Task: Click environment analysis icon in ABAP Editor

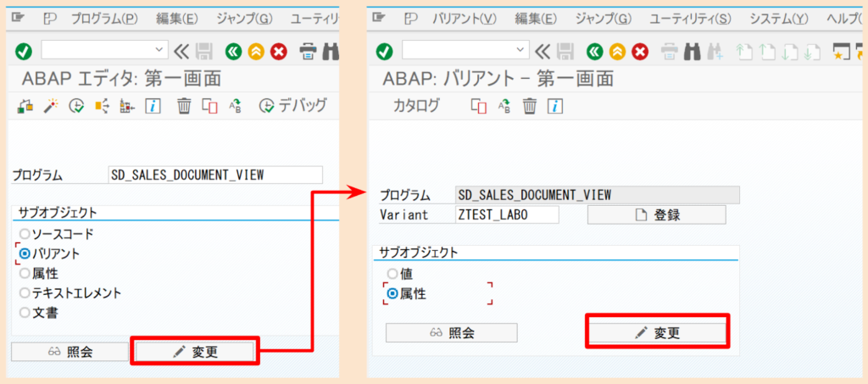Action: pos(127,105)
